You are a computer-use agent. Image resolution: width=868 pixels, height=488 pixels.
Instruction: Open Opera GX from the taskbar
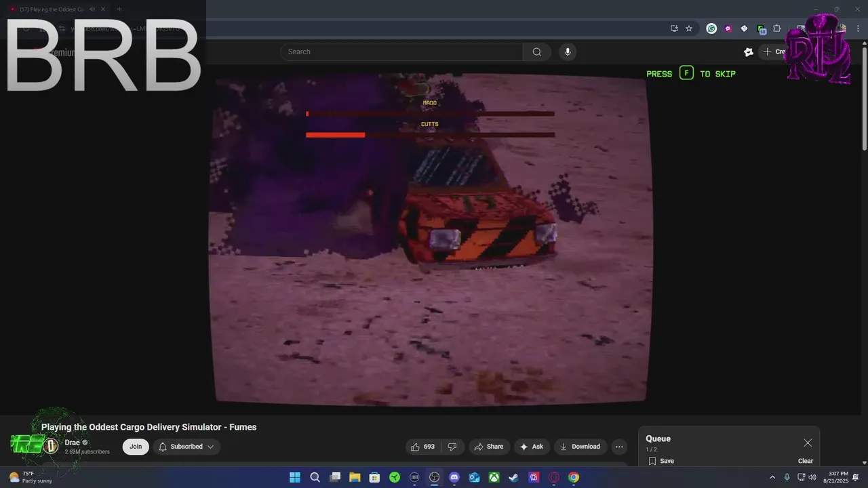tap(554, 477)
